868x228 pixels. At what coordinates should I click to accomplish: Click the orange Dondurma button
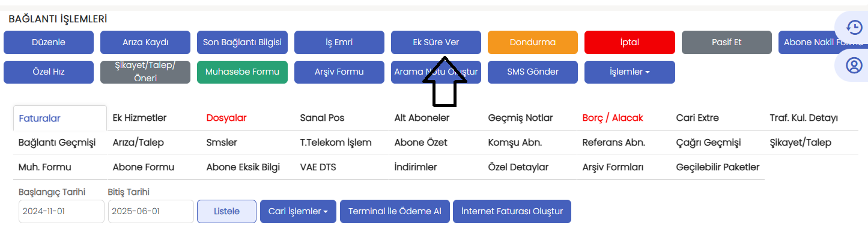click(x=533, y=43)
